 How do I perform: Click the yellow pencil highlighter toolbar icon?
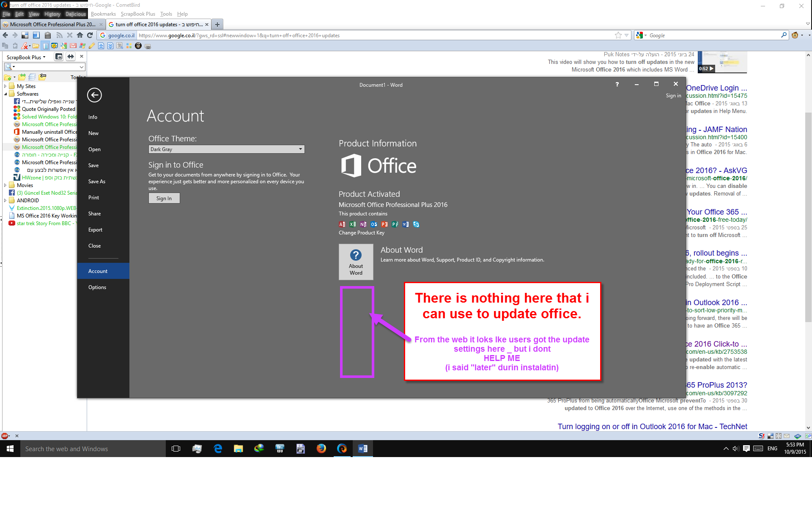click(x=91, y=46)
